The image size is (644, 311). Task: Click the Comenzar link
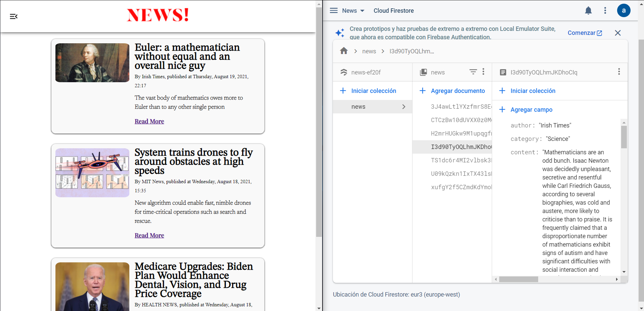pyautogui.click(x=585, y=33)
